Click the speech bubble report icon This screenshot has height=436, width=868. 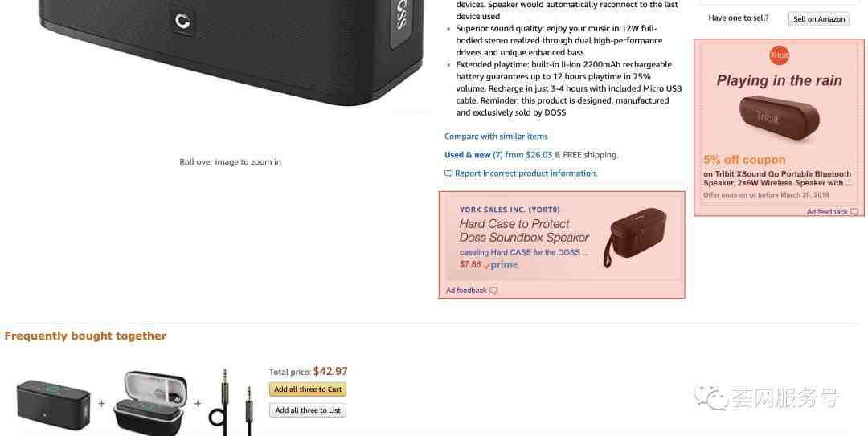click(448, 173)
